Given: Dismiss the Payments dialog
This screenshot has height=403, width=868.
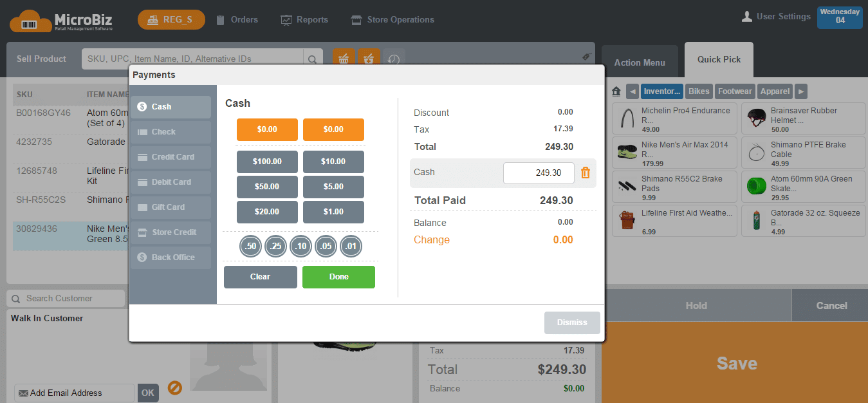Looking at the screenshot, I should [x=572, y=323].
